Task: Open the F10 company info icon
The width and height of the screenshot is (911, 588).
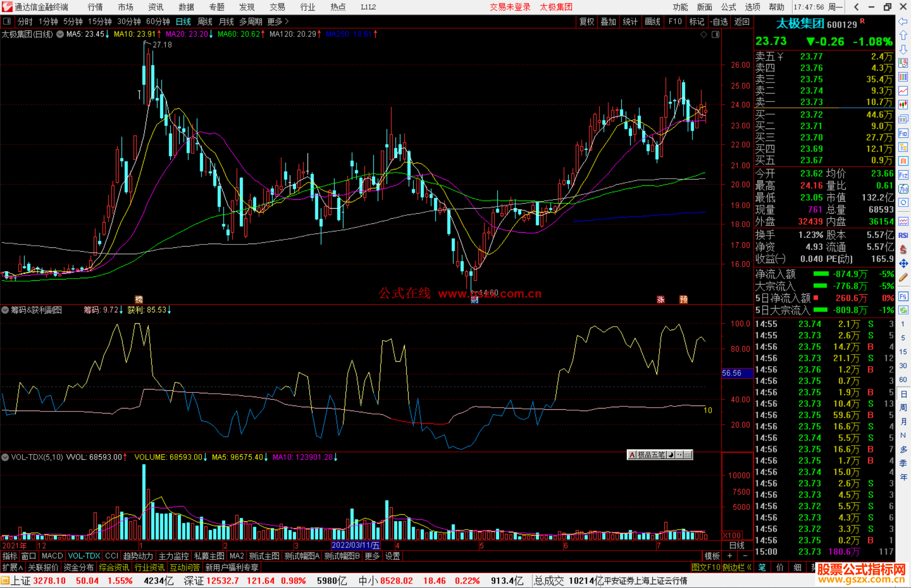Action: click(903, 133)
